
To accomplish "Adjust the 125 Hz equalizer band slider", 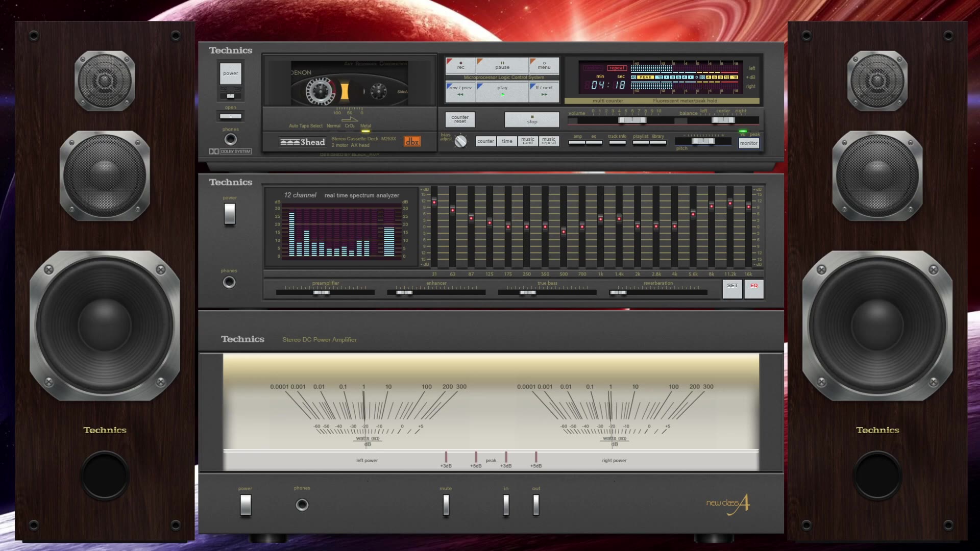I will [489, 222].
